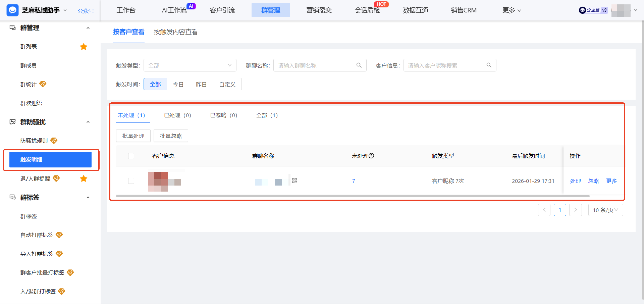This screenshot has height=304, width=644.
Task: Click the star icon next to 群列表
Action: coord(84,47)
